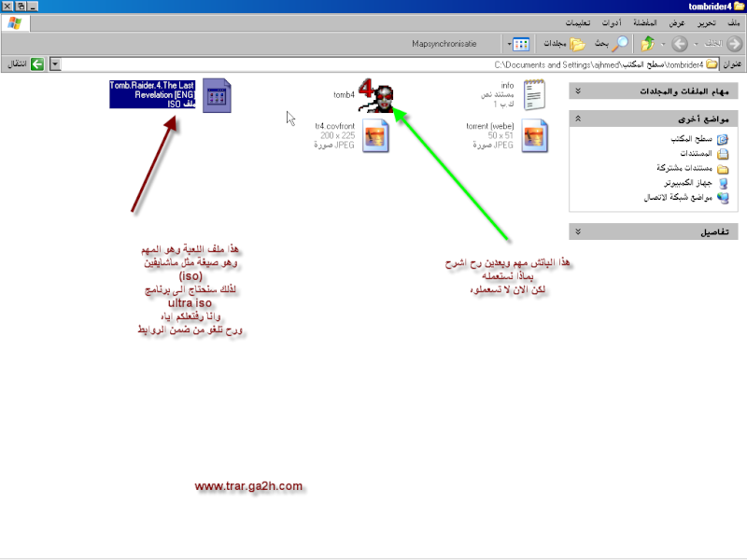The width and height of the screenshot is (747, 560).
Task: Click the Forward arrow toolbar button
Action: point(680,44)
